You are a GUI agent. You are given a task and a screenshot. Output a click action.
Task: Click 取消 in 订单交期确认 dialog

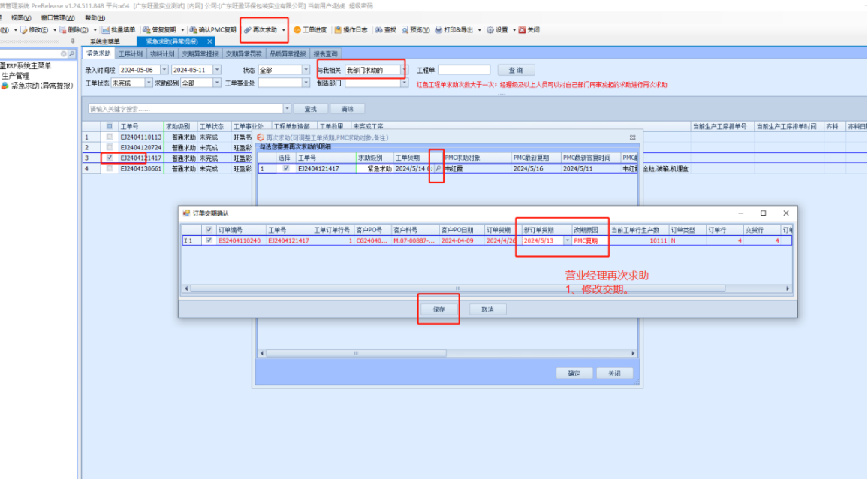[x=487, y=309]
